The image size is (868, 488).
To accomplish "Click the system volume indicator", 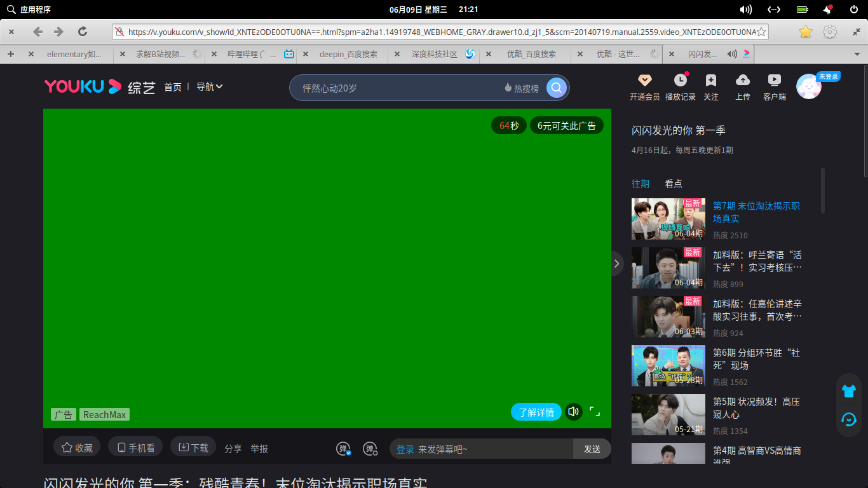I will 746,10.
